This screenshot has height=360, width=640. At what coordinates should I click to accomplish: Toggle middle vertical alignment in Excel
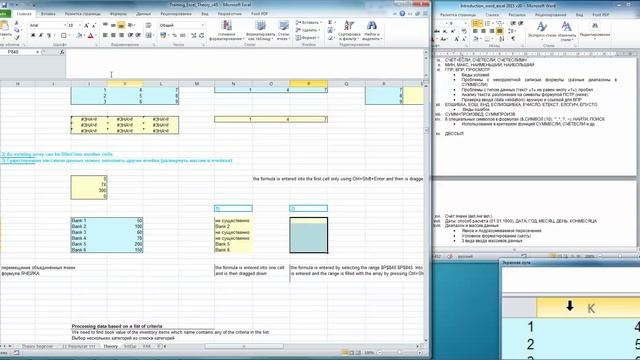click(113, 25)
